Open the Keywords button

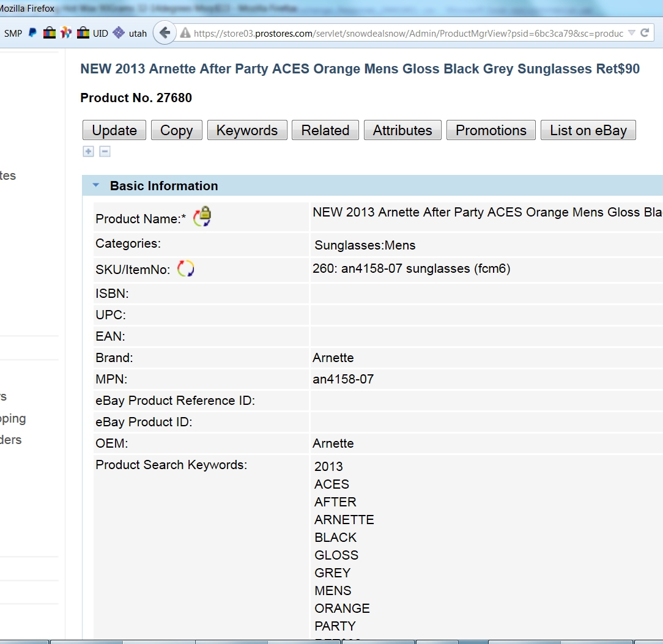click(x=247, y=130)
